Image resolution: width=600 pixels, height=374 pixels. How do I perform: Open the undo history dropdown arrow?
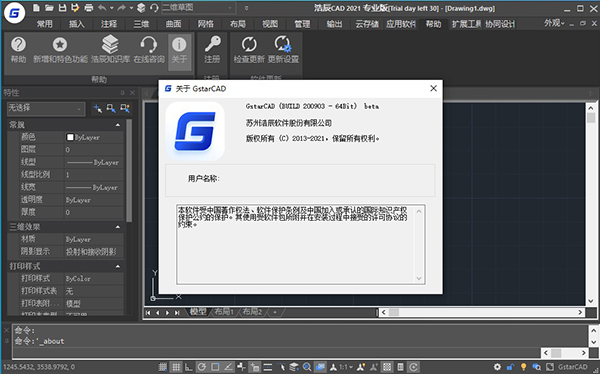111,8
